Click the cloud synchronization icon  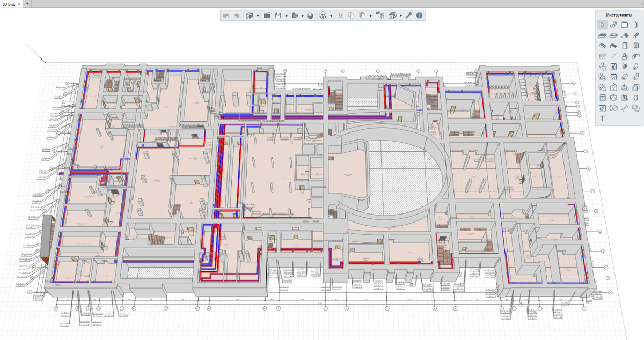tap(323, 16)
